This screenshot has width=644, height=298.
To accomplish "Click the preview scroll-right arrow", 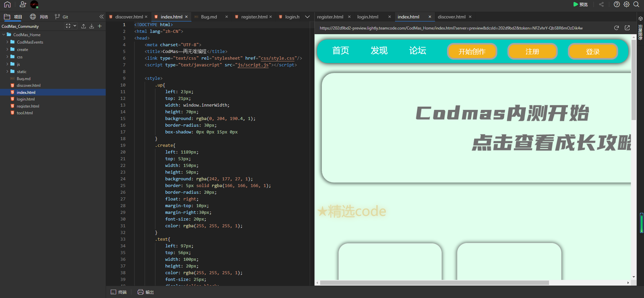I will tap(628, 283).
